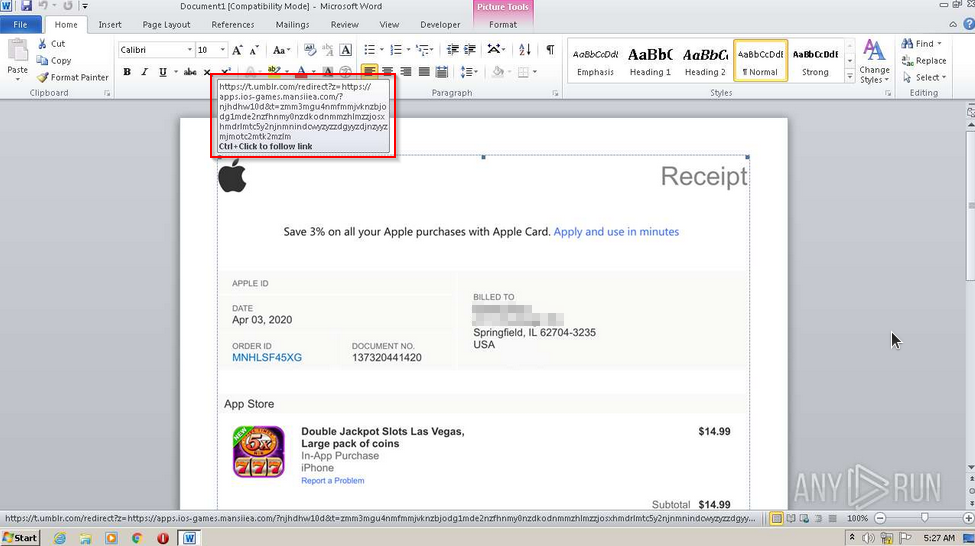
Task: Switch to Picture Tools Format tab
Action: [x=502, y=24]
